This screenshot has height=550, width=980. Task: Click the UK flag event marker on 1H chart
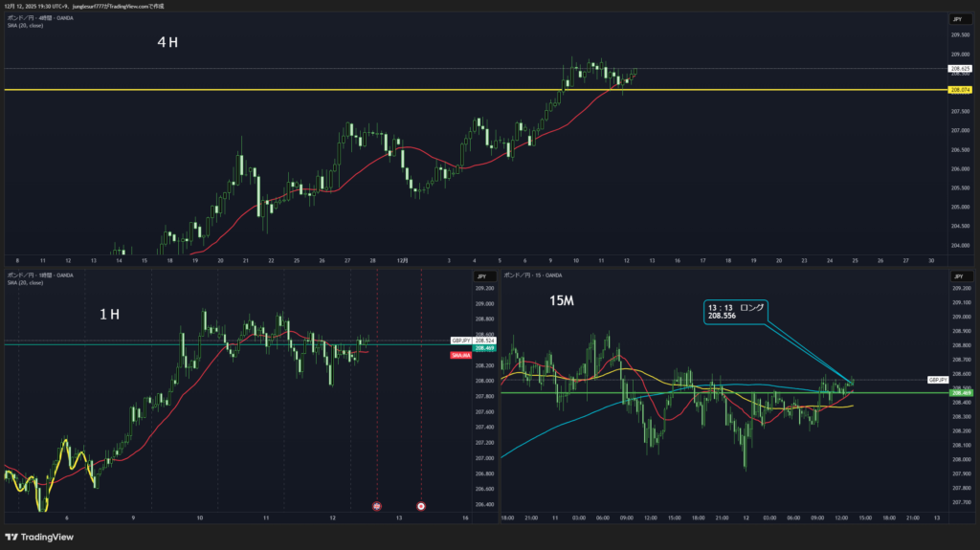376,505
